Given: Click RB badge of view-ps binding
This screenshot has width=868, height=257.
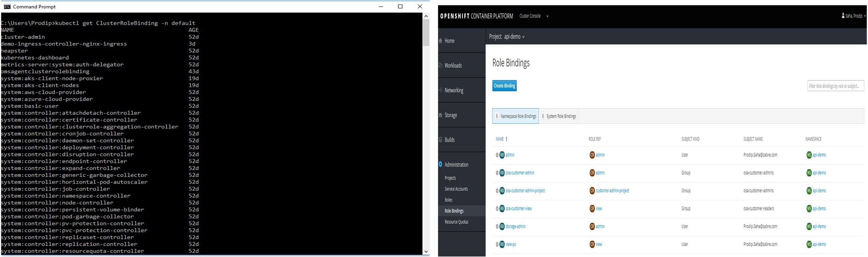Looking at the screenshot, I should [x=502, y=244].
